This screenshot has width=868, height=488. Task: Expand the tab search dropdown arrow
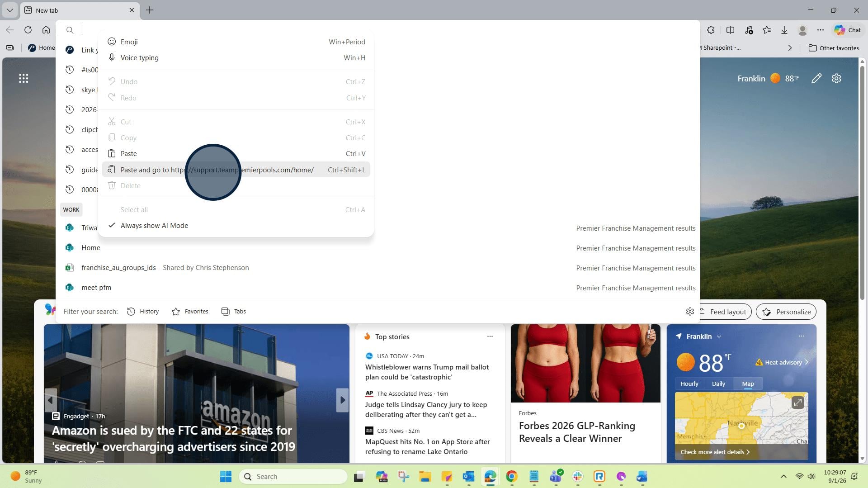click(x=9, y=10)
